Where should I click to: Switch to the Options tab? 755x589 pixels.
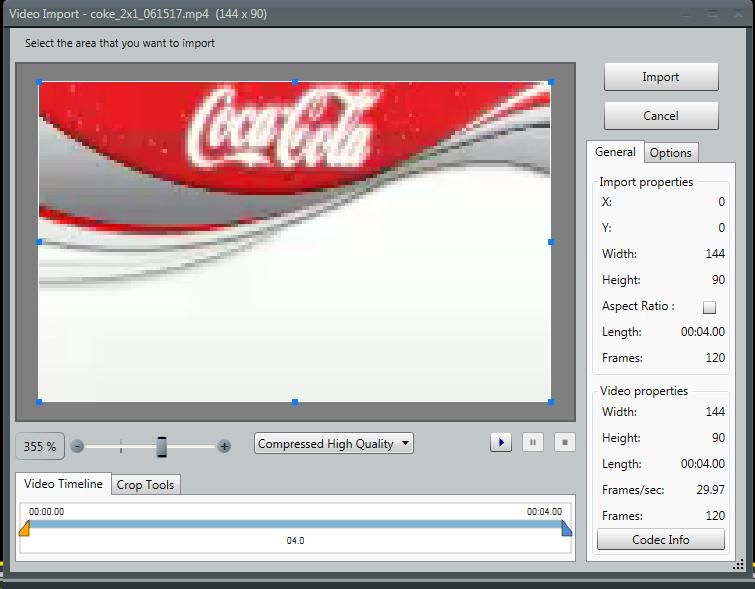670,153
